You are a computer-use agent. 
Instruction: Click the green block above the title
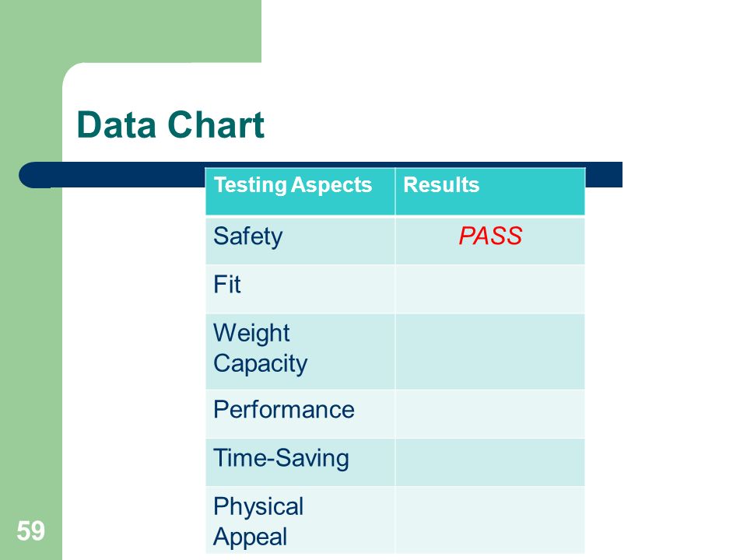pyautogui.click(x=131, y=31)
